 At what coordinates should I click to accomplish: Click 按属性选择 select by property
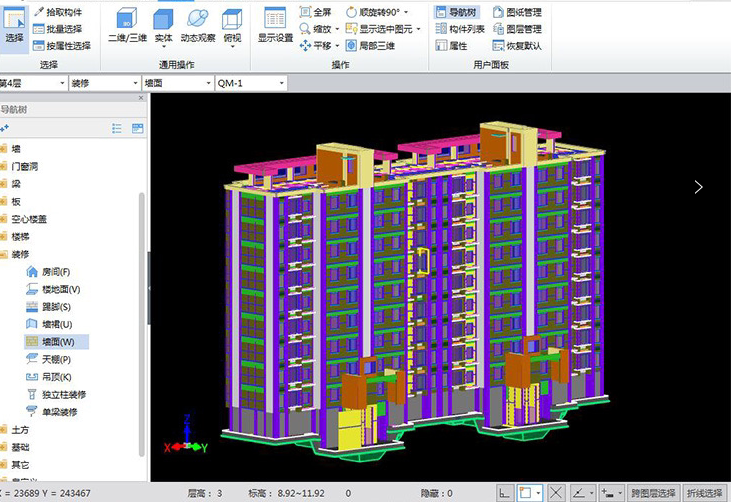pyautogui.click(x=62, y=46)
